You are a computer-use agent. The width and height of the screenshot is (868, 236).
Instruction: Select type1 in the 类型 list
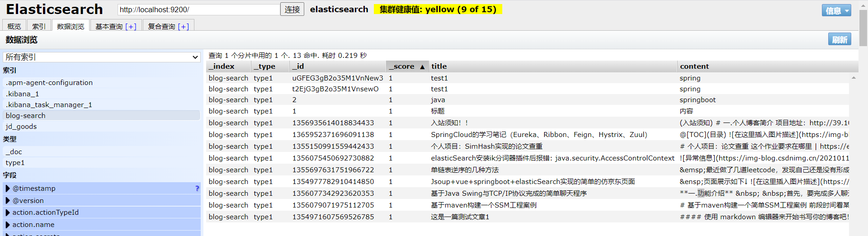[102, 162]
